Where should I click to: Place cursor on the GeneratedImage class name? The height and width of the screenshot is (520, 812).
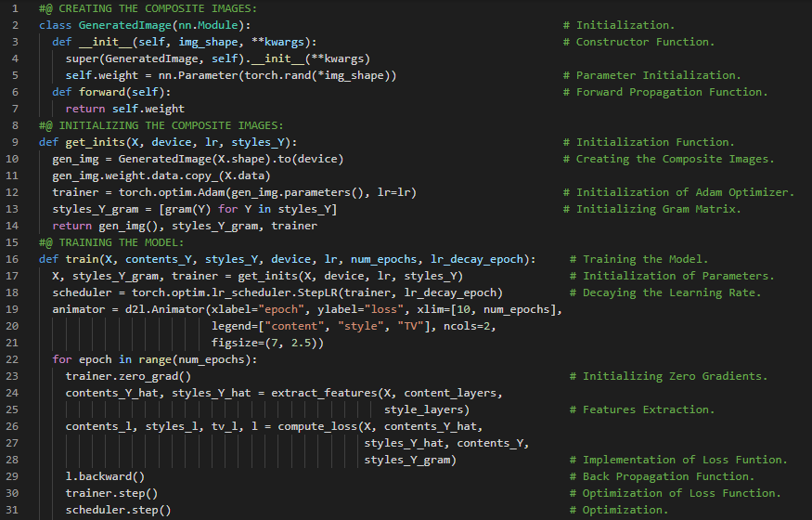[x=124, y=25]
